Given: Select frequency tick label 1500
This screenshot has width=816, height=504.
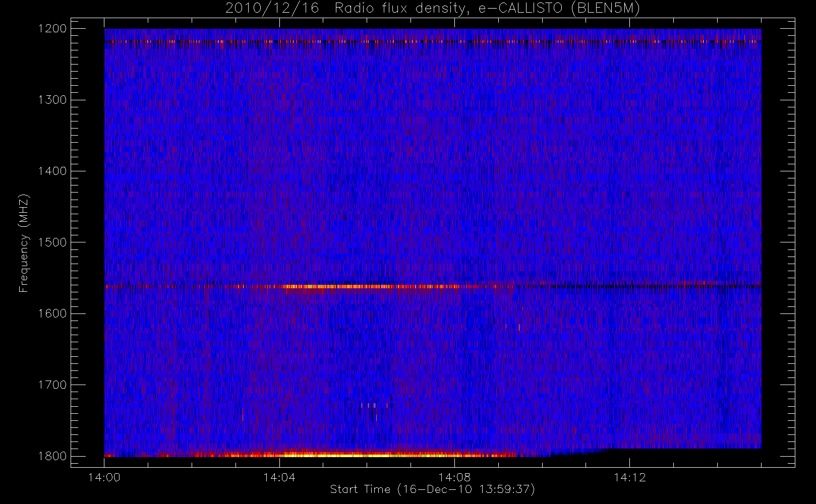Looking at the screenshot, I should pyautogui.click(x=52, y=242).
